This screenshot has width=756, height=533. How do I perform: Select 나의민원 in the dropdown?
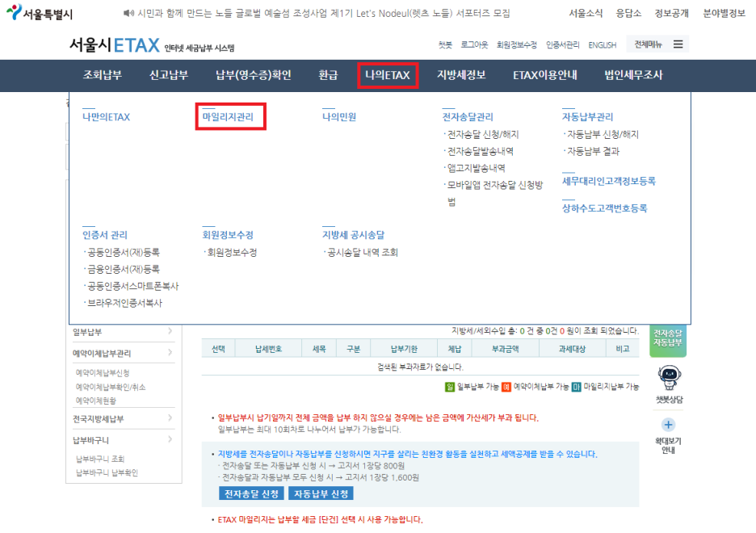pos(339,117)
